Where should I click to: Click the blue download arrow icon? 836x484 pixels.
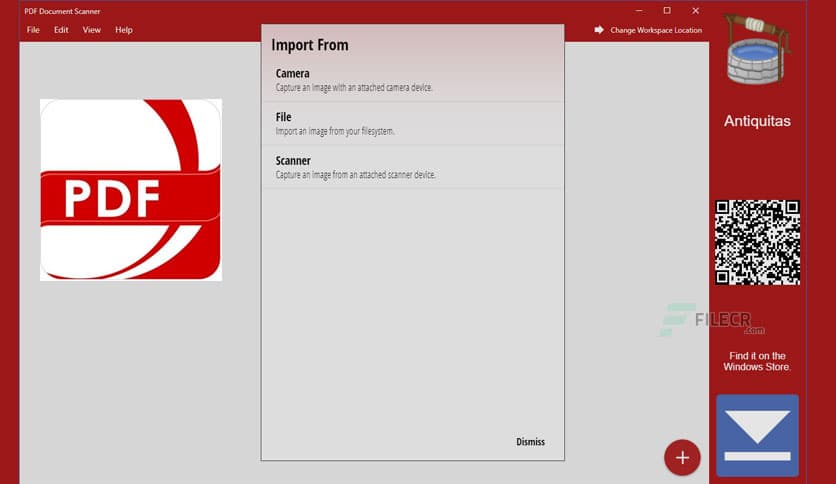coord(757,435)
